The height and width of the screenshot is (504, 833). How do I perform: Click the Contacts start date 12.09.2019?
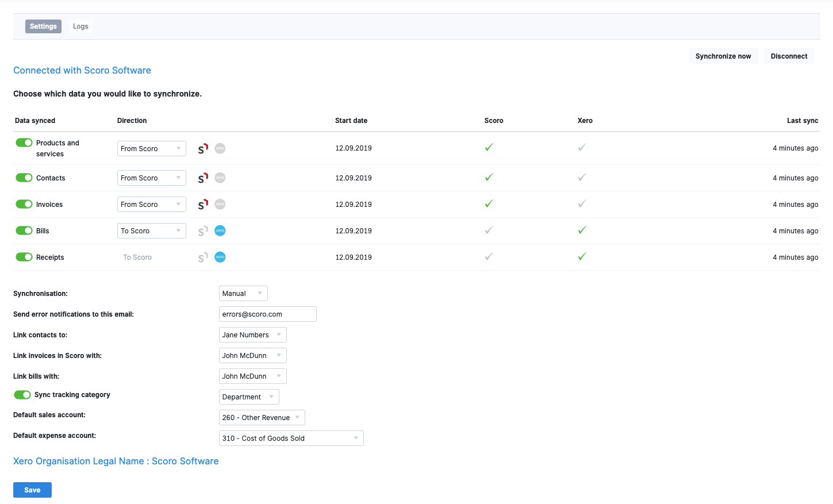pyautogui.click(x=354, y=178)
